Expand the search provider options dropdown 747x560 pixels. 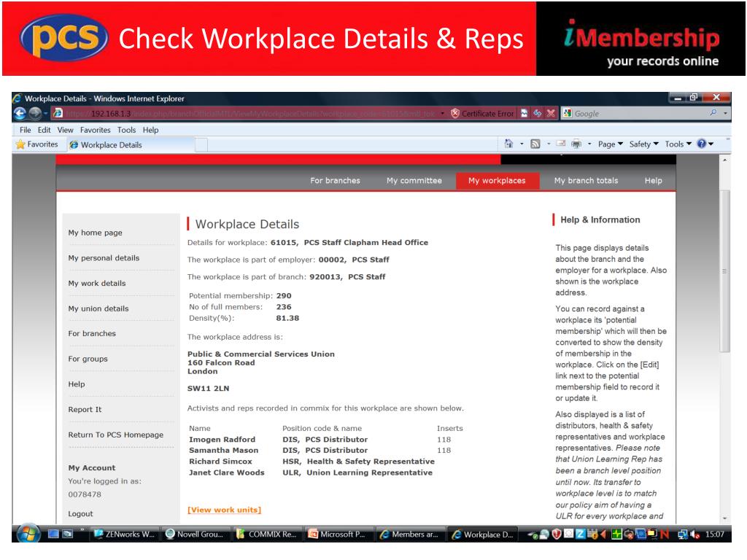(726, 113)
